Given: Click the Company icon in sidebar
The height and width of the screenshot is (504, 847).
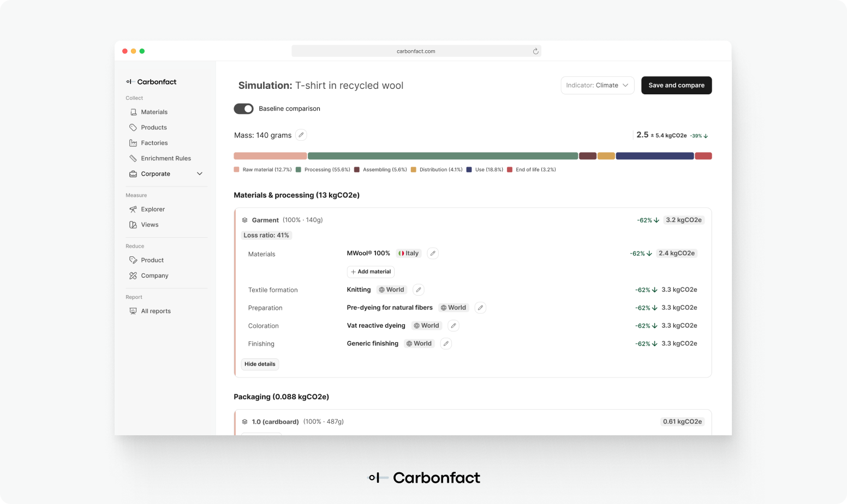Looking at the screenshot, I should [133, 275].
